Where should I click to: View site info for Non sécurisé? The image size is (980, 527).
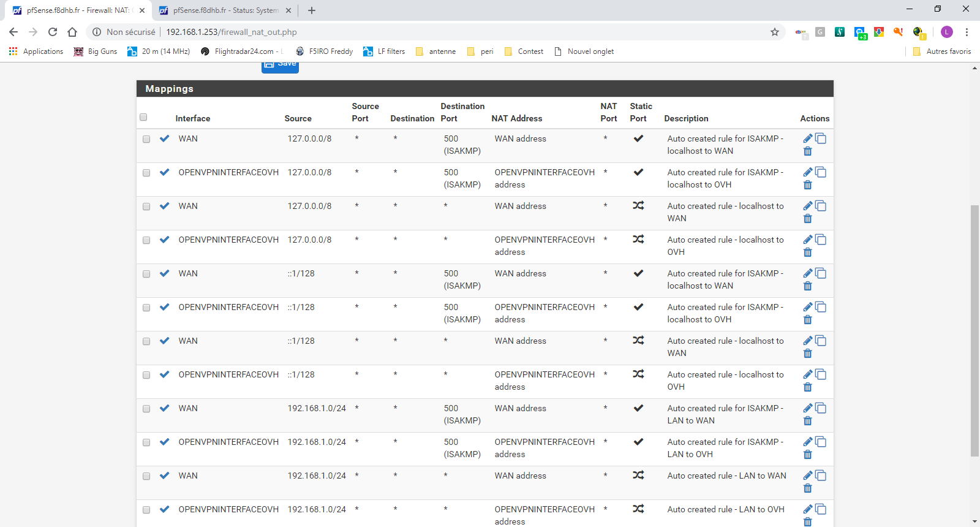coord(123,32)
